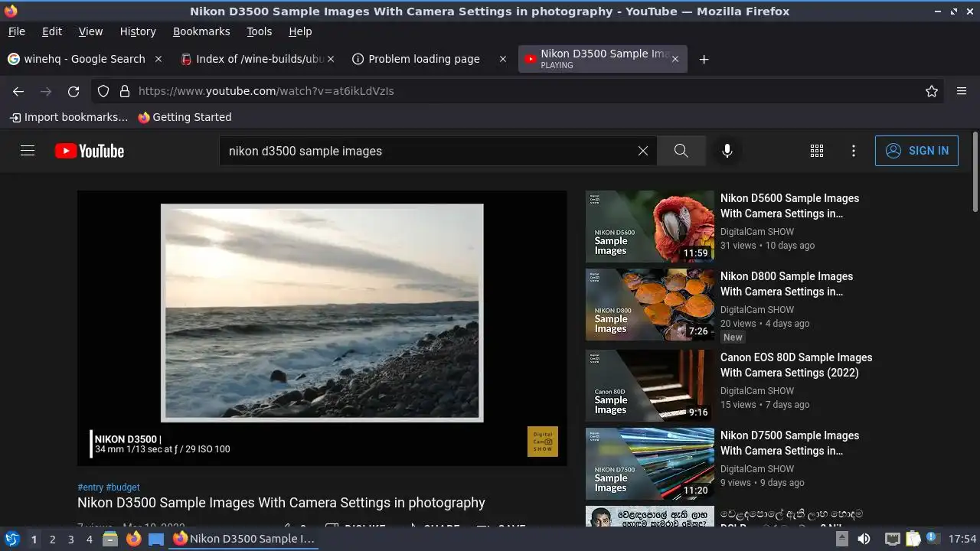Open the Firefox application menu button
Image resolution: width=980 pixels, height=551 pixels.
(962, 91)
